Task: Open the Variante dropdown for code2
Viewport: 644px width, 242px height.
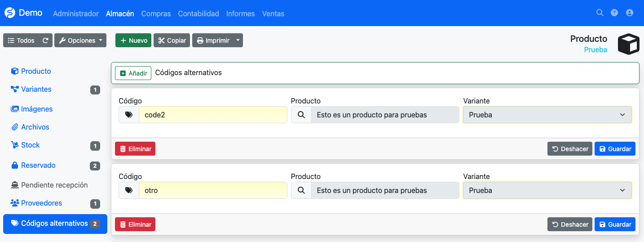Action: (x=547, y=115)
